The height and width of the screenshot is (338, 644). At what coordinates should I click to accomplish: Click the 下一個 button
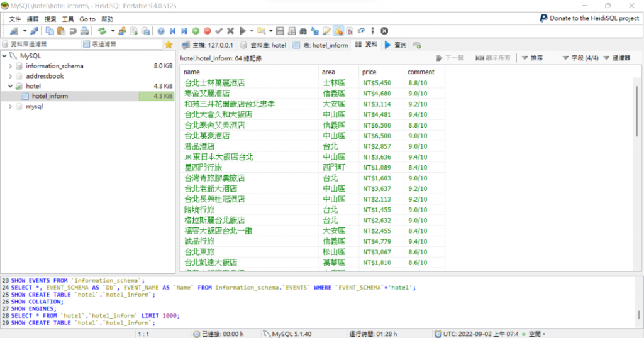[x=450, y=58]
